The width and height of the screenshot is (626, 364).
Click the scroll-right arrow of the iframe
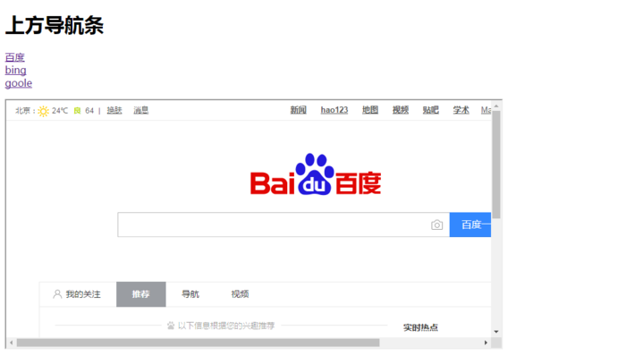click(486, 343)
